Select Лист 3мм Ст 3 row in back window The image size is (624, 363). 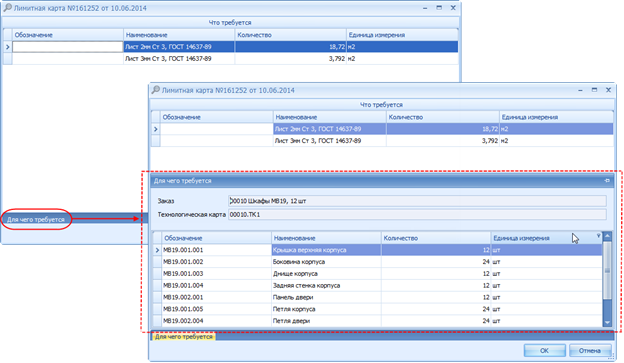point(231,59)
